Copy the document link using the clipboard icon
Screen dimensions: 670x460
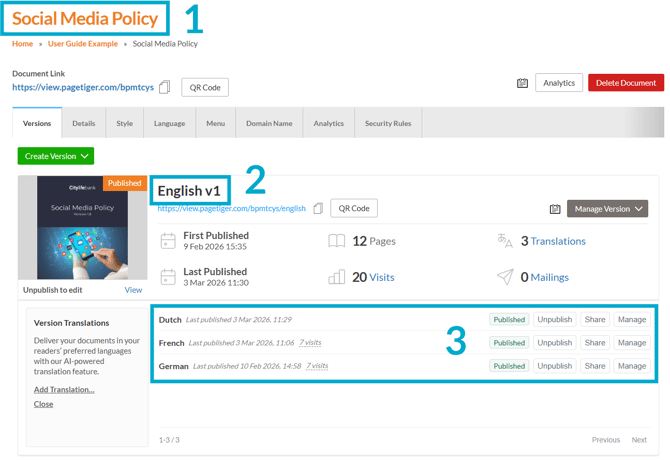pos(165,87)
